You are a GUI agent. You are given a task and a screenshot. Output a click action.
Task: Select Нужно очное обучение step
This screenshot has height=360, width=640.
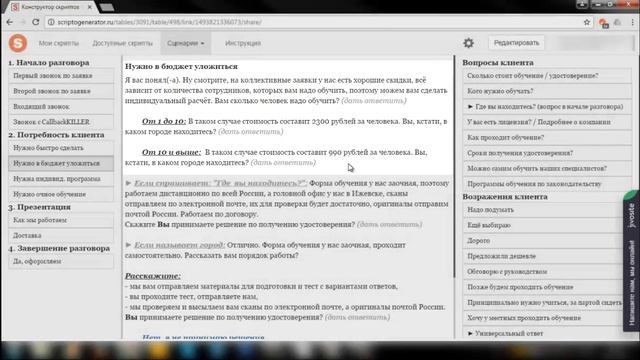[61, 194]
